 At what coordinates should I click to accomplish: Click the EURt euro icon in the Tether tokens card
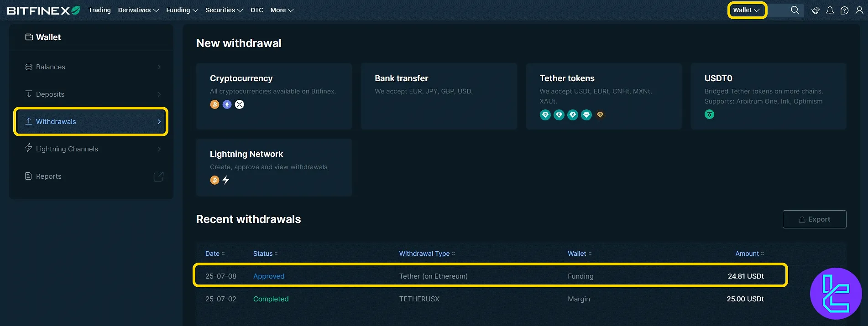coord(559,115)
